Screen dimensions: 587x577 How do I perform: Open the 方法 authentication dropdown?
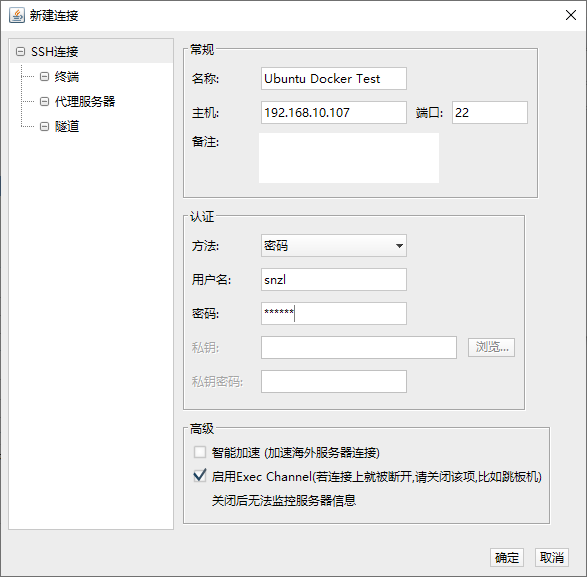pyautogui.click(x=334, y=246)
